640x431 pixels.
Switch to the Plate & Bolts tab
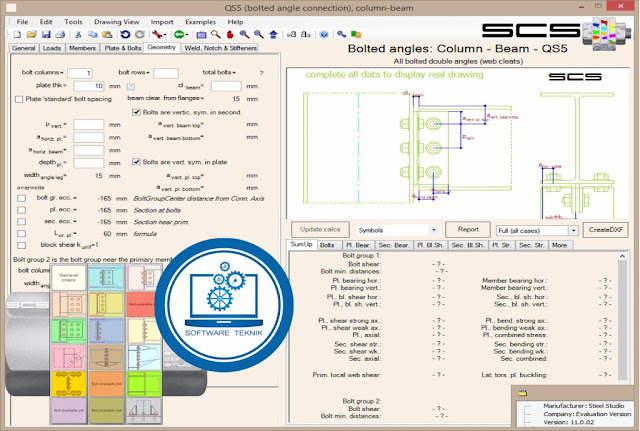122,48
